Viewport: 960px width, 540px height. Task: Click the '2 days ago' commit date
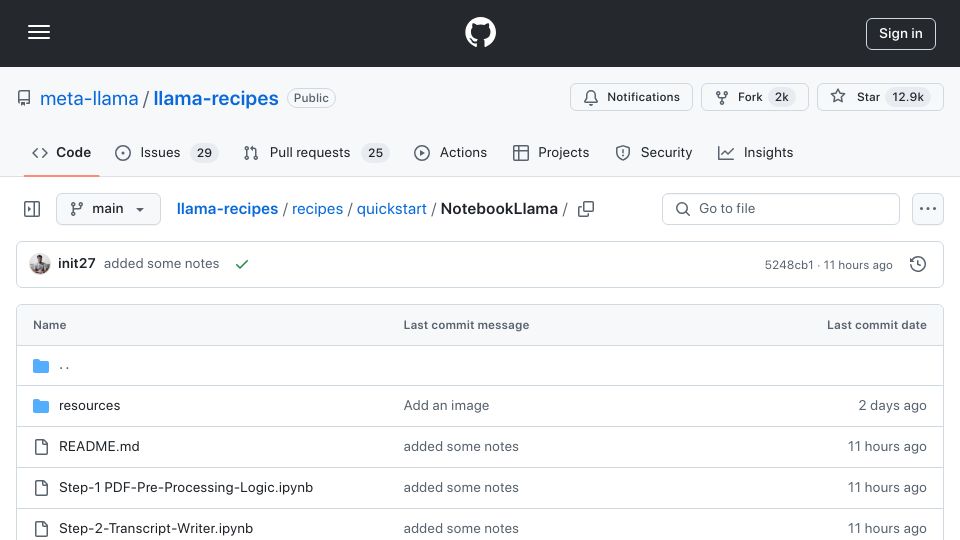point(892,405)
